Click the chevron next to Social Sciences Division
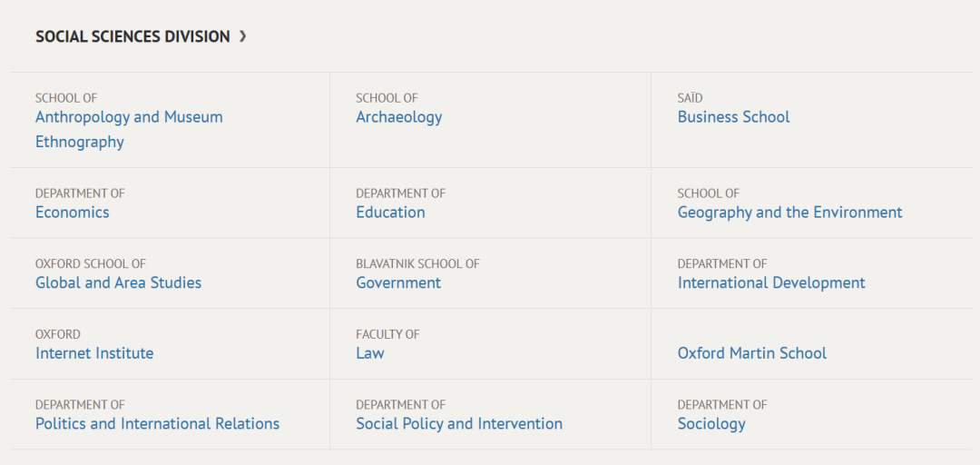This screenshot has height=465, width=980. tap(243, 37)
